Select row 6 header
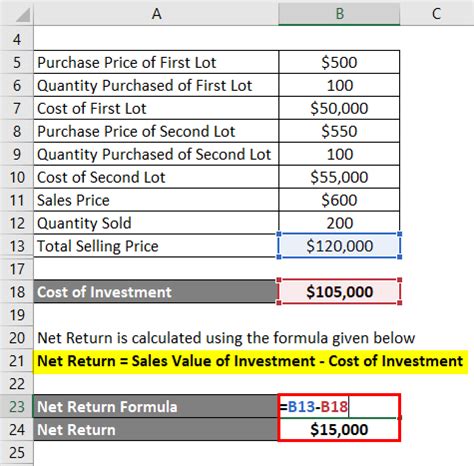This screenshot has height=466, width=474. pyautogui.click(x=17, y=85)
